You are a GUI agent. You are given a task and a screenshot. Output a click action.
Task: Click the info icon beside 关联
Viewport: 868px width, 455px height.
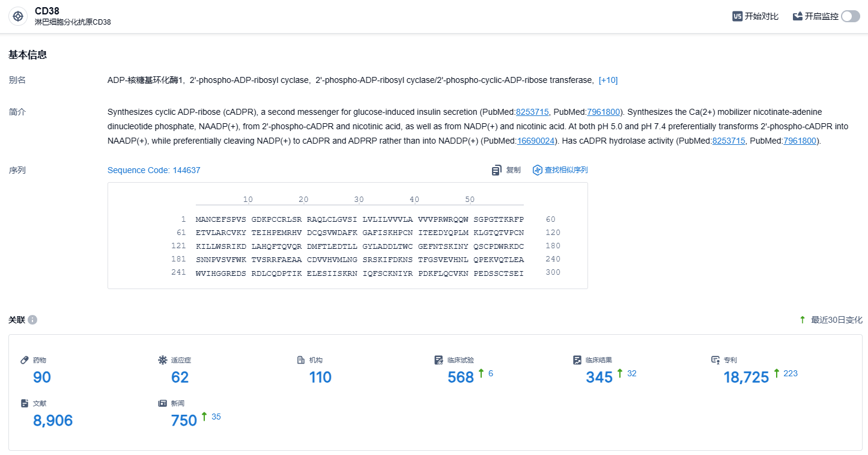(x=32, y=320)
